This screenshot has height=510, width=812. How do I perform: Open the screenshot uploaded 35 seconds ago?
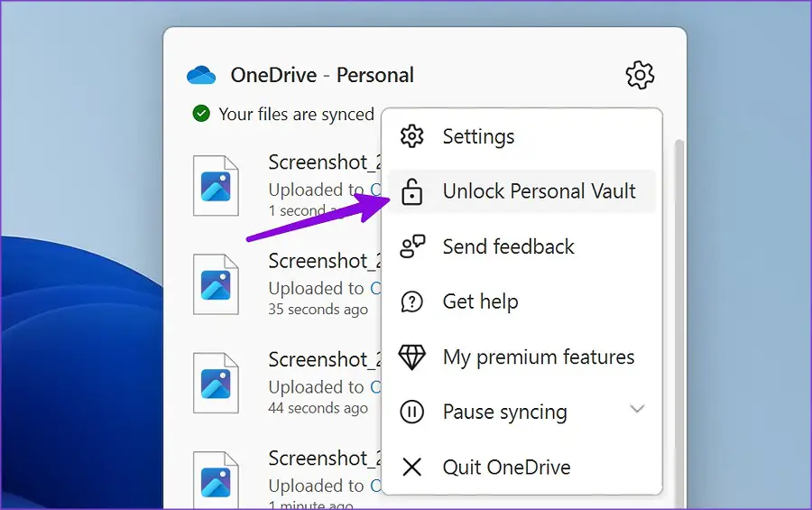(x=216, y=284)
